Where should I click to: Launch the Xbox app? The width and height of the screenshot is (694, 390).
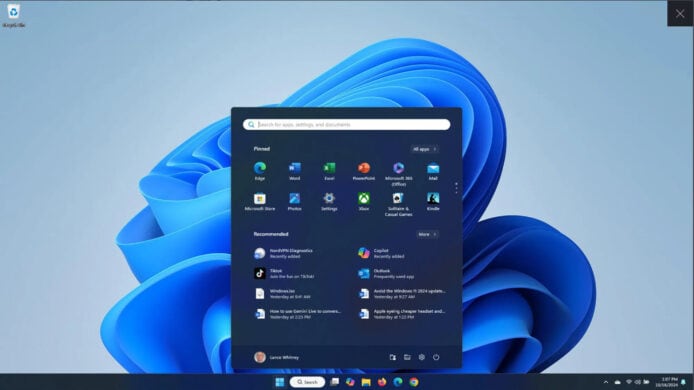[x=364, y=201]
